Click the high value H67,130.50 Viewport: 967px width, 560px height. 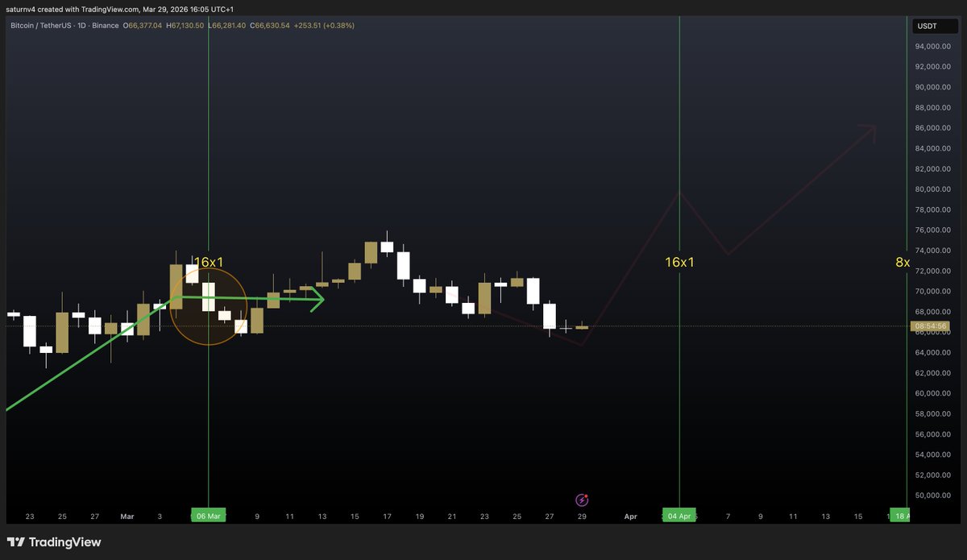pyautogui.click(x=186, y=26)
